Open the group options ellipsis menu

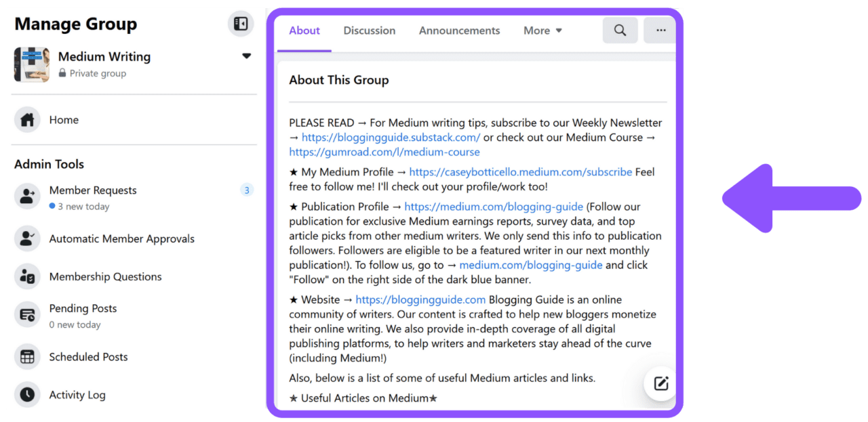pyautogui.click(x=659, y=30)
